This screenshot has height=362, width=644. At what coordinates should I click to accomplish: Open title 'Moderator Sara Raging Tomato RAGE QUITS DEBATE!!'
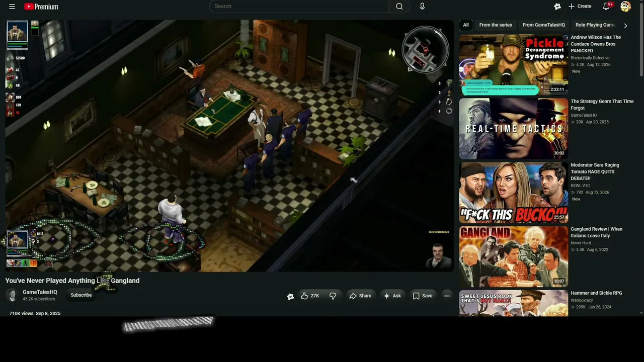click(x=595, y=171)
